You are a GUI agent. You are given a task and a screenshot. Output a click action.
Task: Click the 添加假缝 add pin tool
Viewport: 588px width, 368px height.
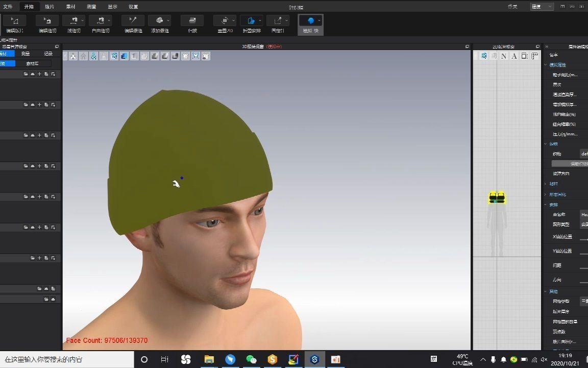click(160, 20)
